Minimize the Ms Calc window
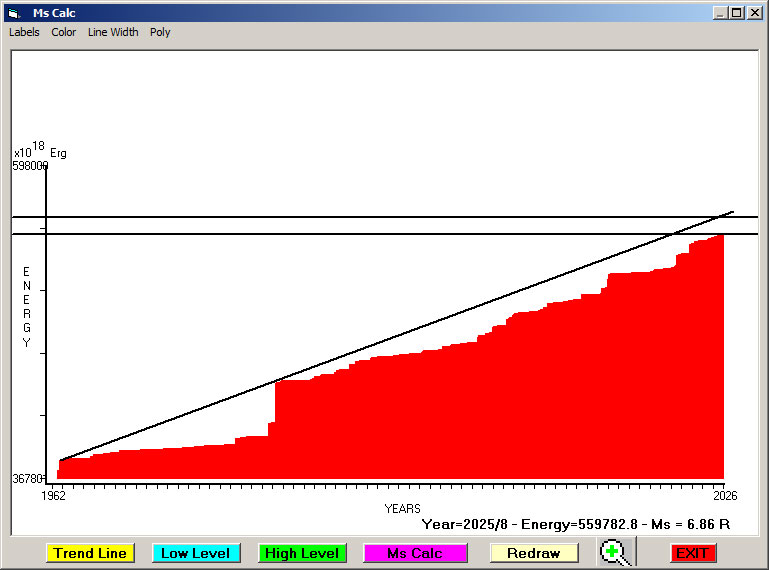 pos(720,13)
